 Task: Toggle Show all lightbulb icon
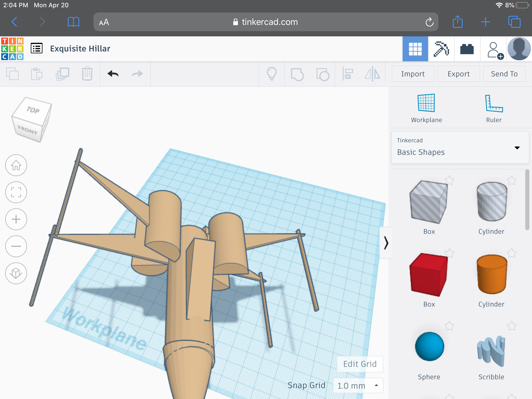(272, 74)
